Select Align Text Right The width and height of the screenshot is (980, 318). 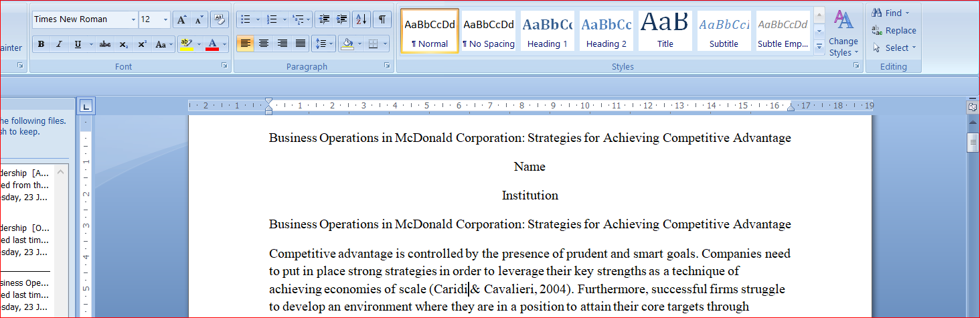coord(282,44)
